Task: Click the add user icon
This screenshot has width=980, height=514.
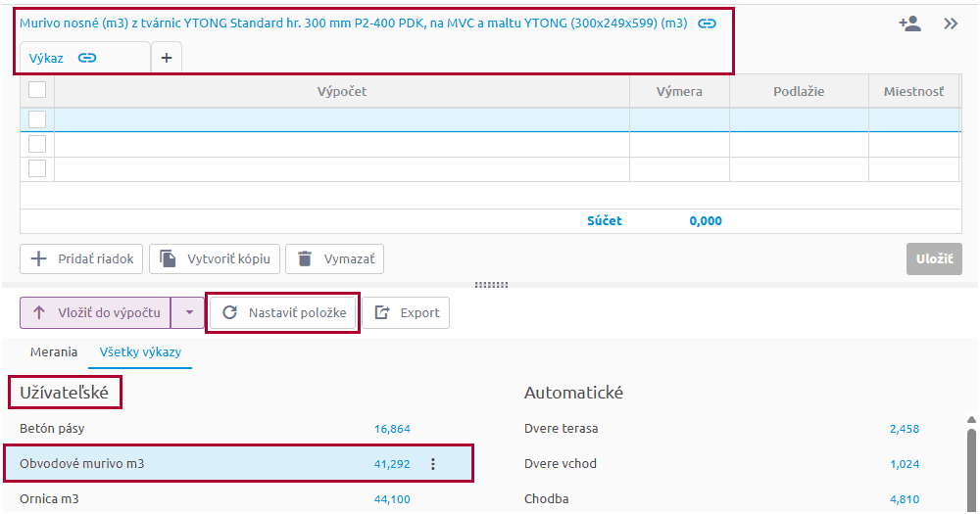Action: (x=909, y=23)
